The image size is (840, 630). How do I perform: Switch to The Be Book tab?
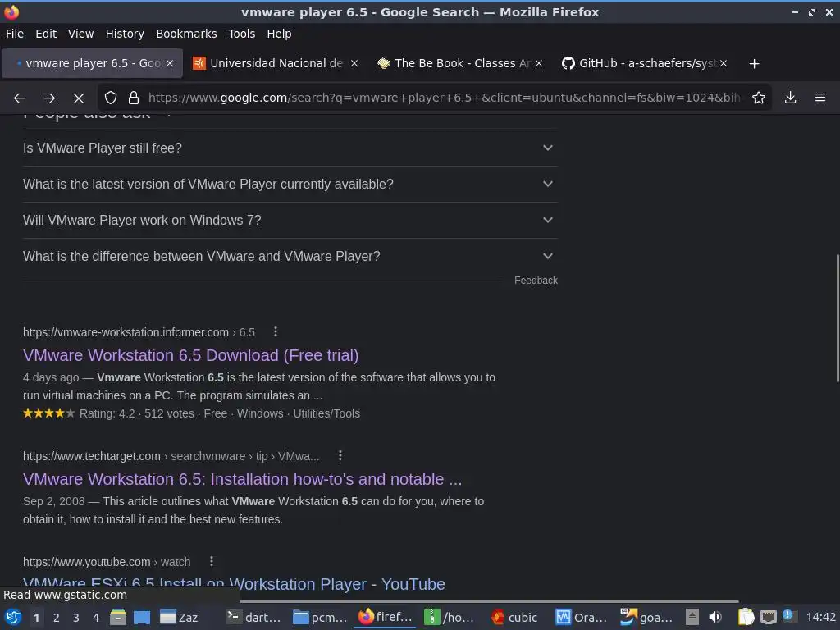(x=459, y=63)
